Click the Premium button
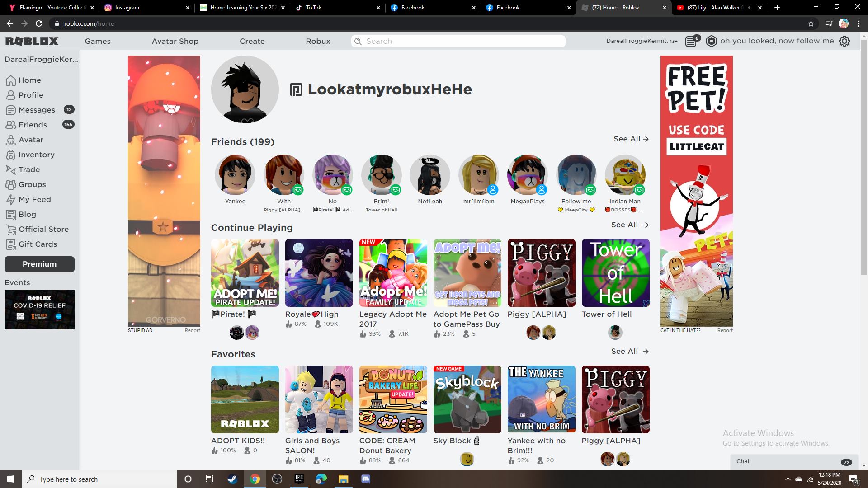 (x=39, y=264)
